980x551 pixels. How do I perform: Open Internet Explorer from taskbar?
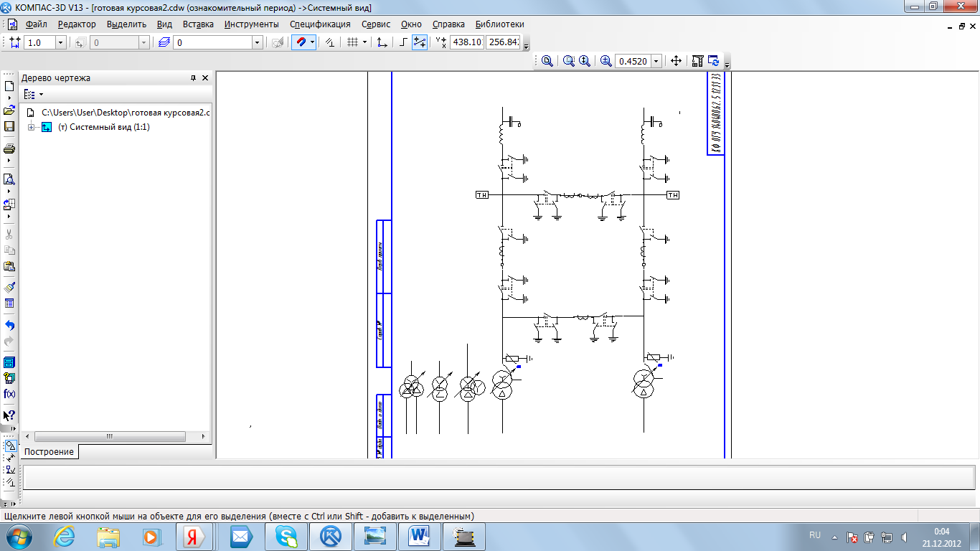tap(64, 537)
